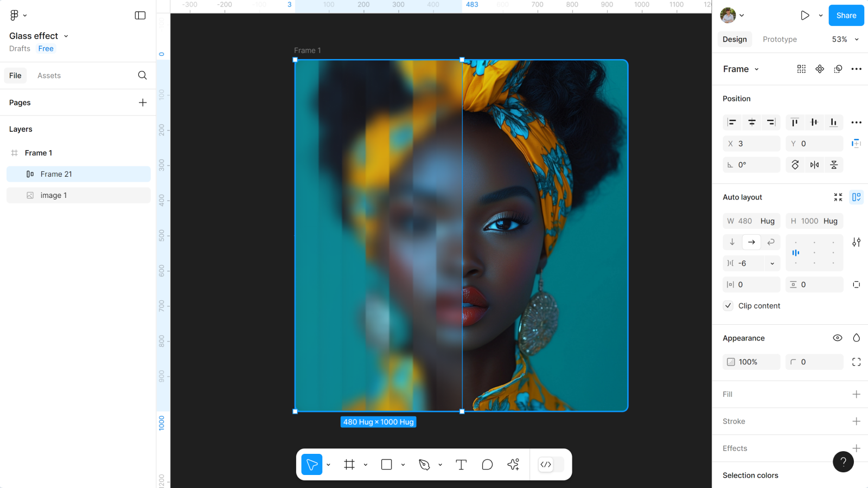The height and width of the screenshot is (488, 868).
Task: Toggle layer visibility eye in Appearance
Action: [x=838, y=338]
